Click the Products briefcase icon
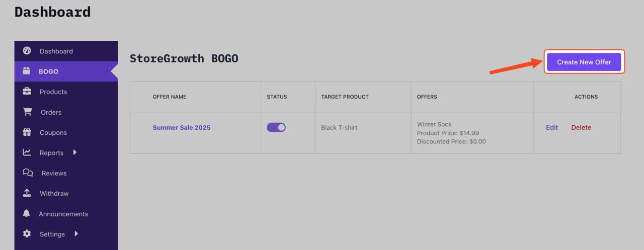 (27, 92)
